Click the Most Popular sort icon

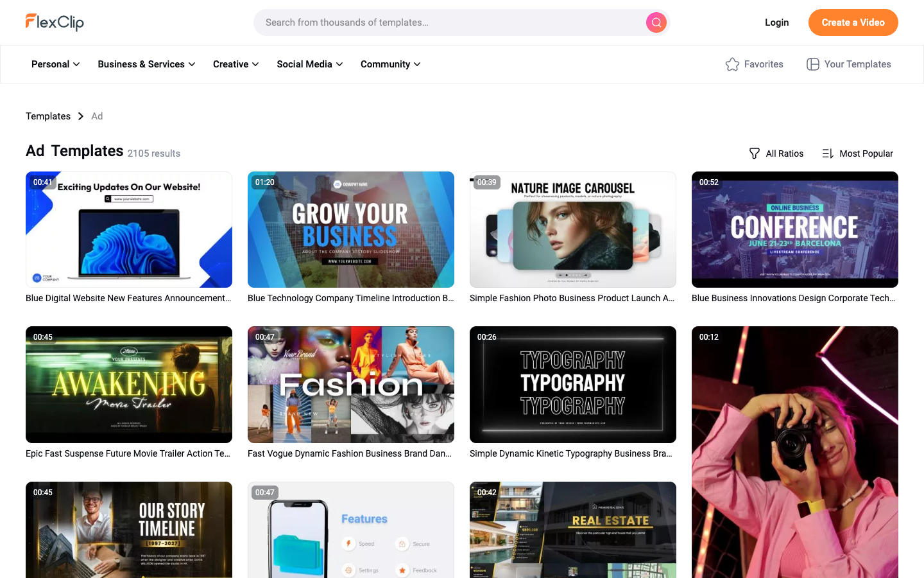click(x=828, y=153)
